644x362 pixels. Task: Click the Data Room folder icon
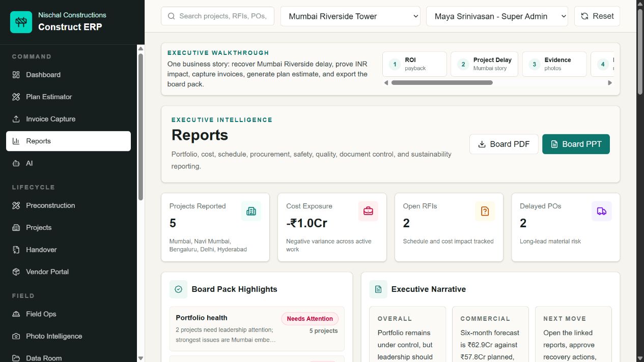point(16,358)
